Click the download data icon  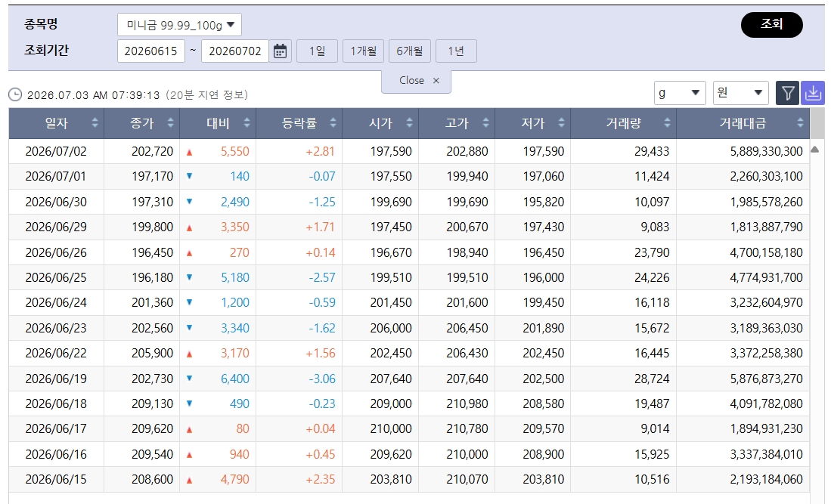[812, 93]
